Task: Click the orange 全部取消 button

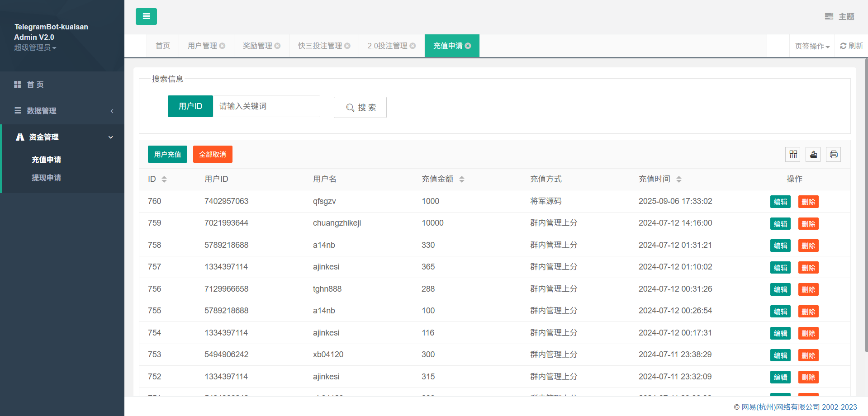Action: pyautogui.click(x=213, y=154)
